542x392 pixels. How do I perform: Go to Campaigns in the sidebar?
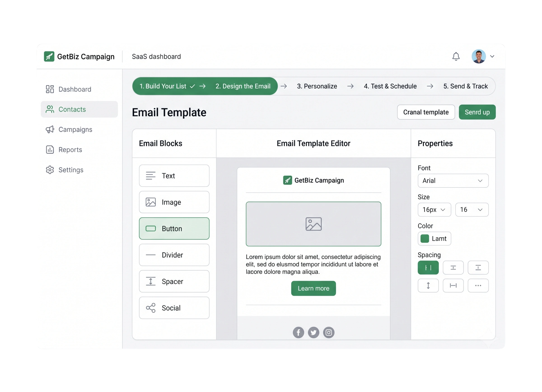79,129
